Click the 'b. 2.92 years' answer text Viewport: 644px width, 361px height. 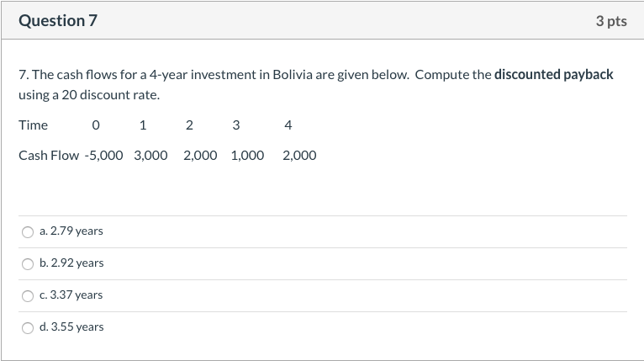click(71, 263)
